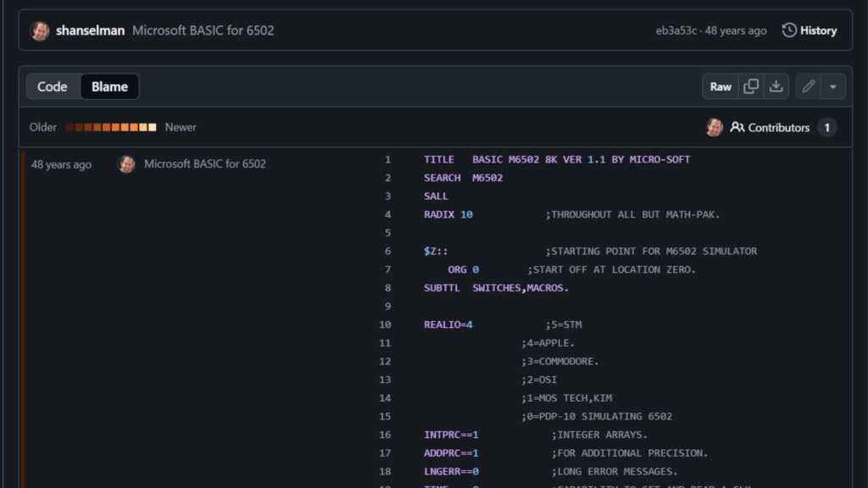868x488 pixels.
Task: Copy raw file contents using the copy icon
Action: [751, 86]
